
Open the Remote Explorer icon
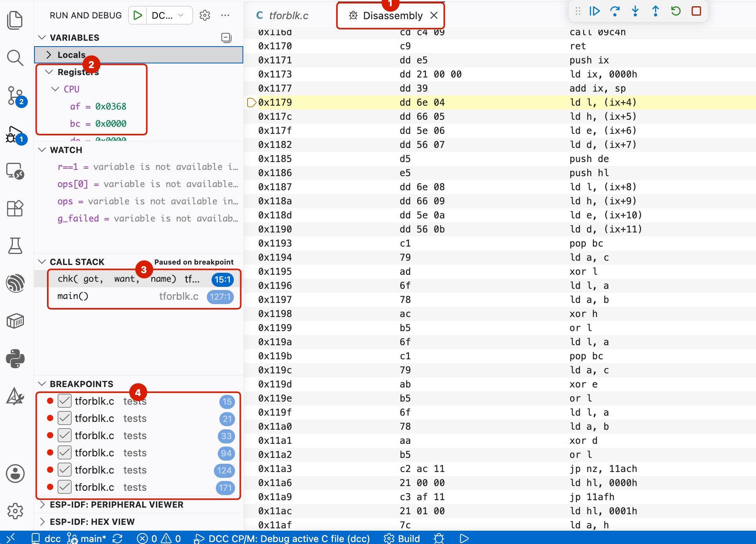tap(15, 171)
